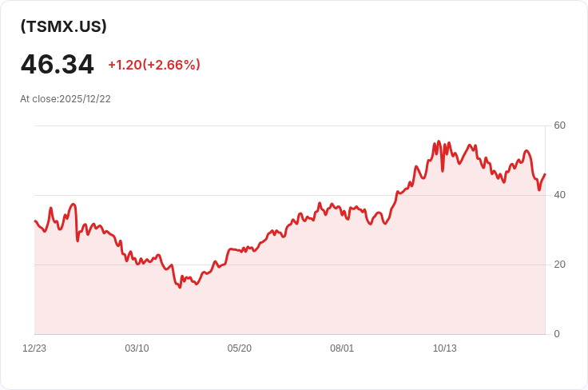Click the 0 value on the y-axis
The height and width of the screenshot is (390, 588).
(557, 334)
